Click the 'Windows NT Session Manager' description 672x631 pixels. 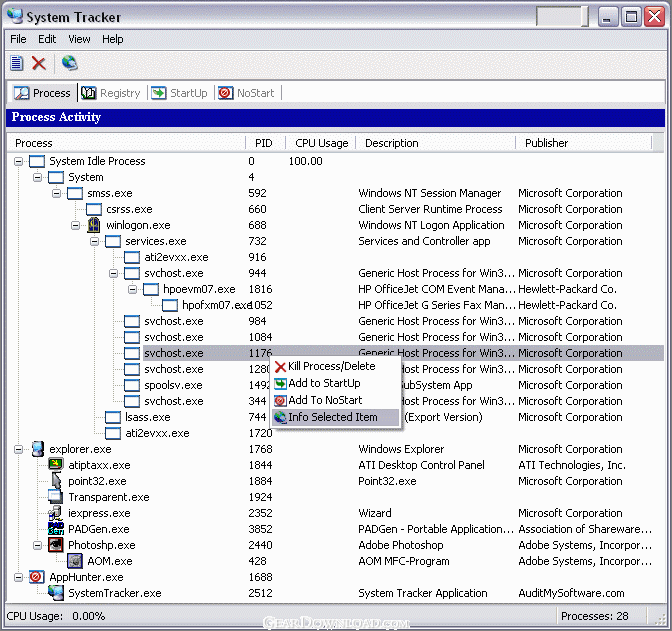429,193
